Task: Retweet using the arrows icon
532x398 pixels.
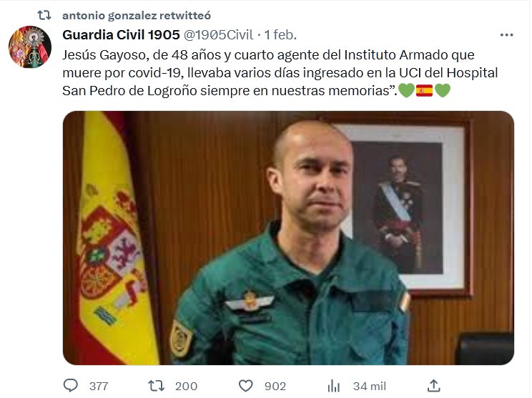Action: coord(156,386)
